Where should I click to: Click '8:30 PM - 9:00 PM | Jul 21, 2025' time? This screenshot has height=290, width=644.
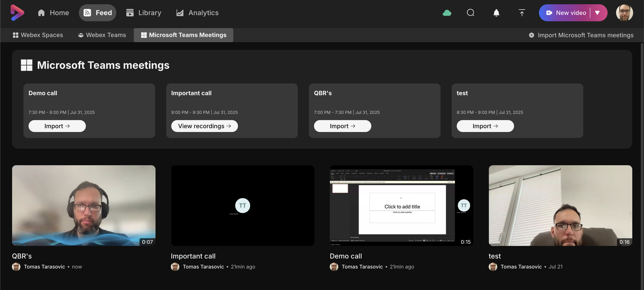click(x=490, y=112)
